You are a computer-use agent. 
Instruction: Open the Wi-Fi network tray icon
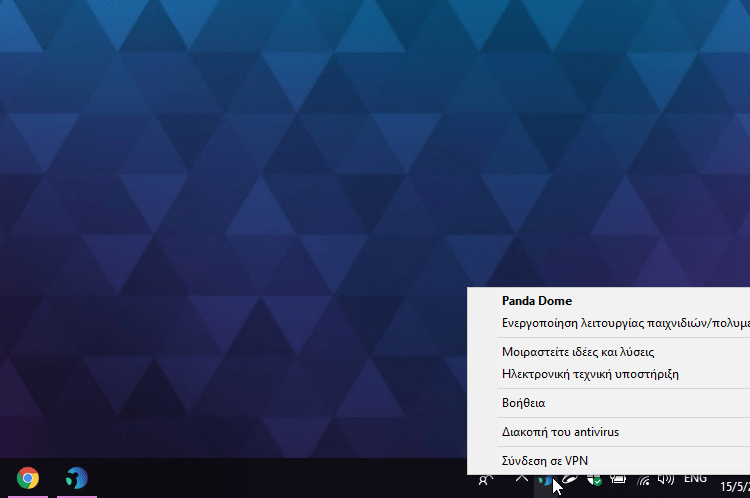coord(643,480)
